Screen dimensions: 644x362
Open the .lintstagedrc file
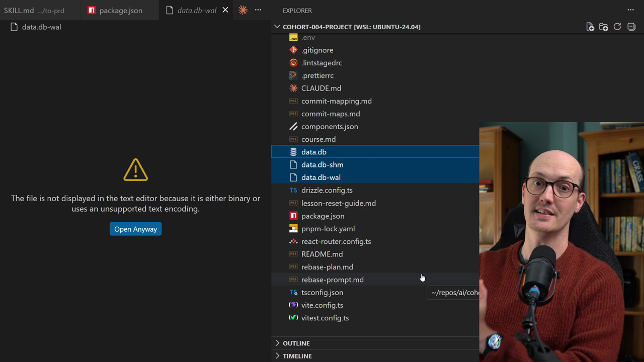[321, 63]
